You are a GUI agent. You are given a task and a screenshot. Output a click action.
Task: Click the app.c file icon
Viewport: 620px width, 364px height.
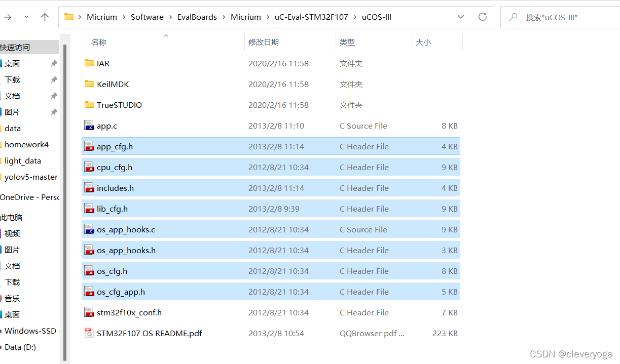tap(89, 126)
